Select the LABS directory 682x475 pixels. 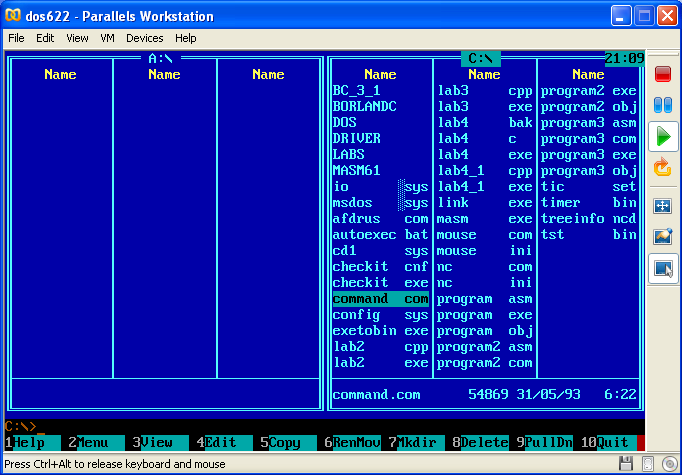click(381, 155)
